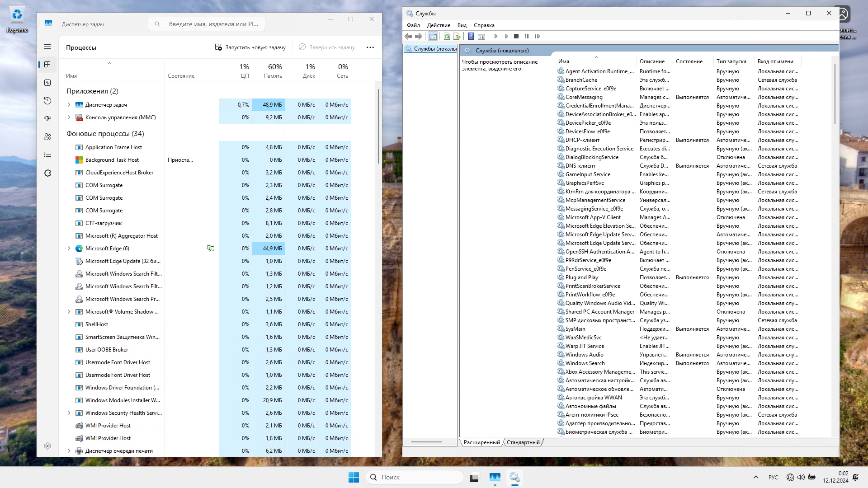
Task: Click blue Help icon in Services toolbar
Action: pyautogui.click(x=471, y=36)
